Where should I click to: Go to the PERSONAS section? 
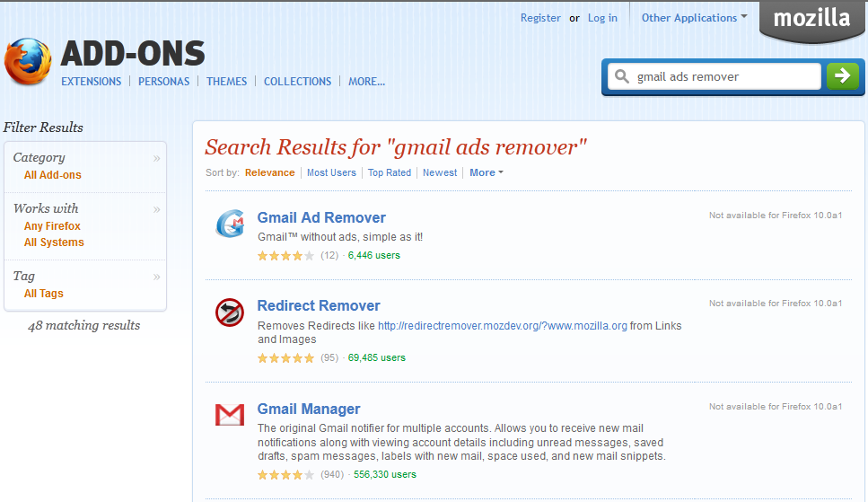click(x=164, y=82)
